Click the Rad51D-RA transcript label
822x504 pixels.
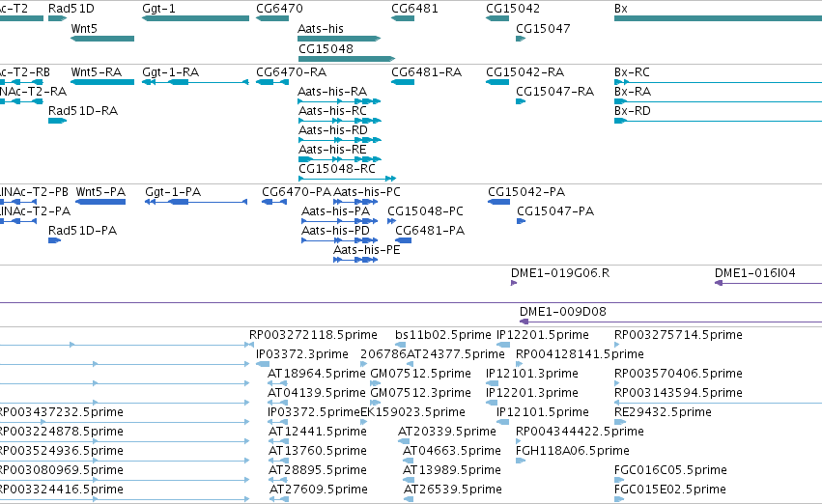pos(83,110)
